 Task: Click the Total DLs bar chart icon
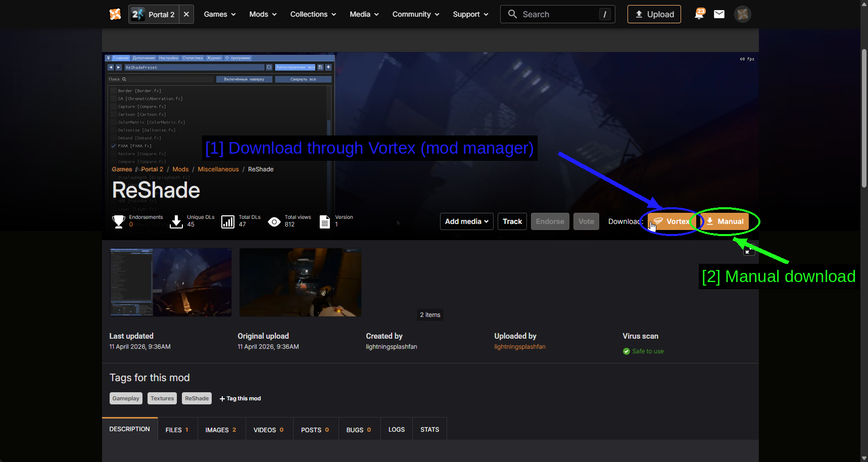point(228,221)
